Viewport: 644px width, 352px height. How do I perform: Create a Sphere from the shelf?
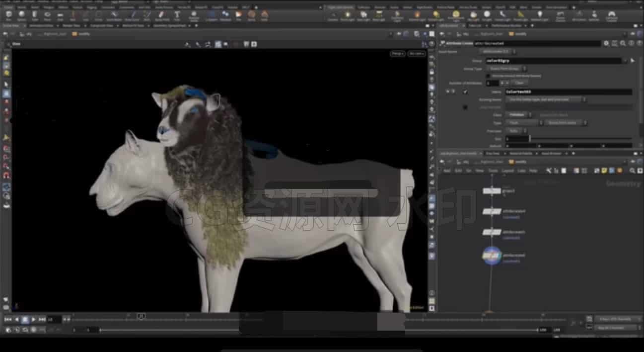pyautogui.click(x=22, y=15)
